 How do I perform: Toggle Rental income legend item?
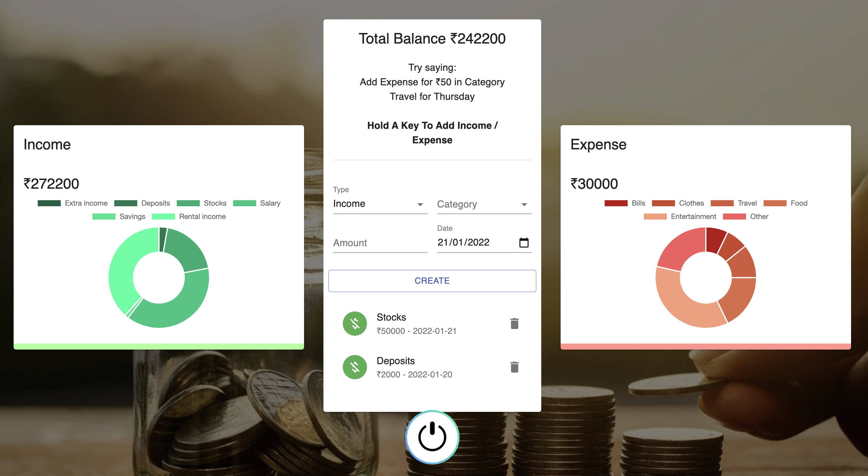[189, 216]
